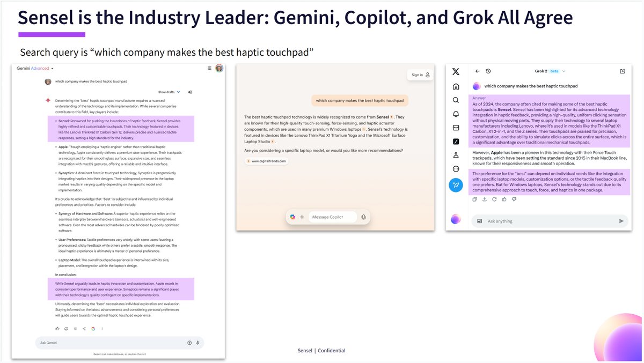Regenerate the Grok answer
Viewport: 644px width, 363px height.
494,199
